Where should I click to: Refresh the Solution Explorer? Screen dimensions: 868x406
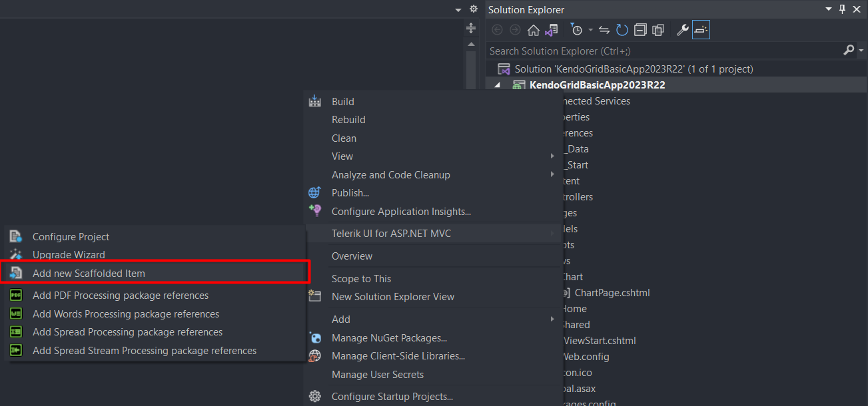click(622, 29)
